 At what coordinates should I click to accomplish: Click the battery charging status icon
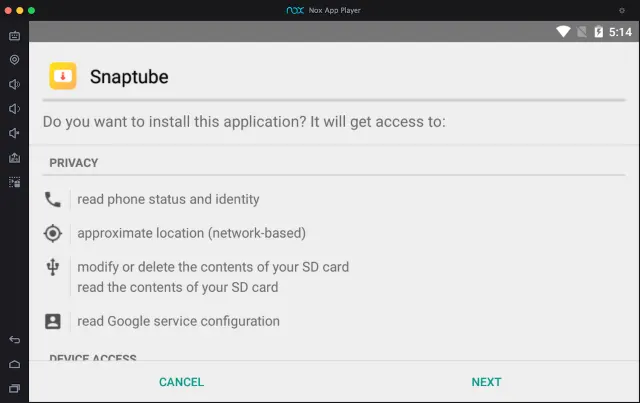[x=598, y=31]
